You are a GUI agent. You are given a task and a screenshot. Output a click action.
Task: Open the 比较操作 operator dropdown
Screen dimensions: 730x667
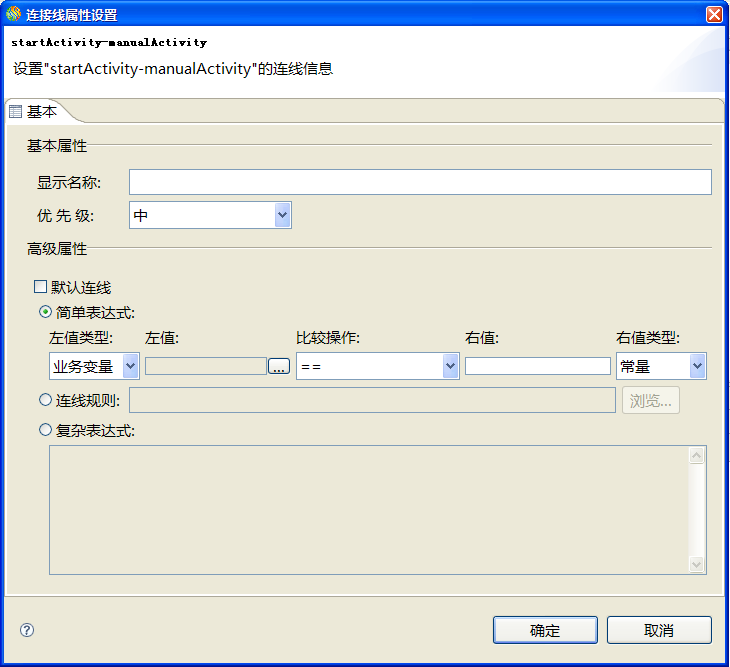pos(449,367)
